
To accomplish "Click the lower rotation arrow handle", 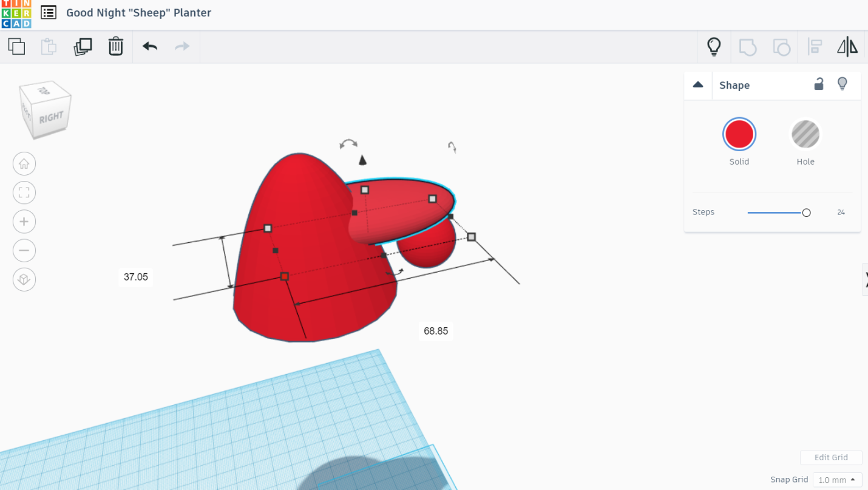I will (395, 274).
